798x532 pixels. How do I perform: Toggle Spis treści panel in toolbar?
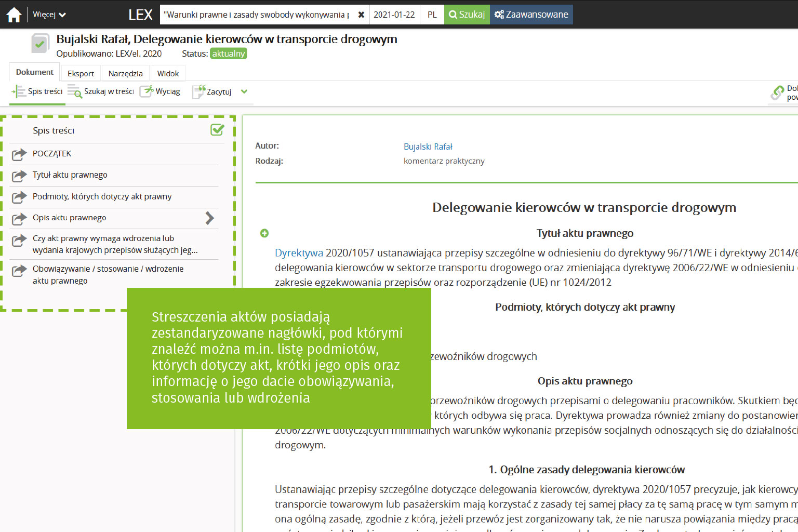pos(37,91)
